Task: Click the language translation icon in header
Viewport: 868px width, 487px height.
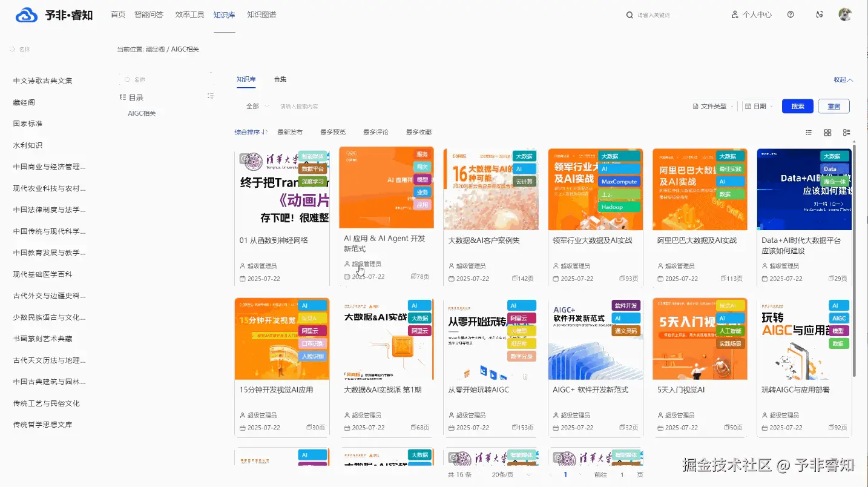Action: (819, 15)
